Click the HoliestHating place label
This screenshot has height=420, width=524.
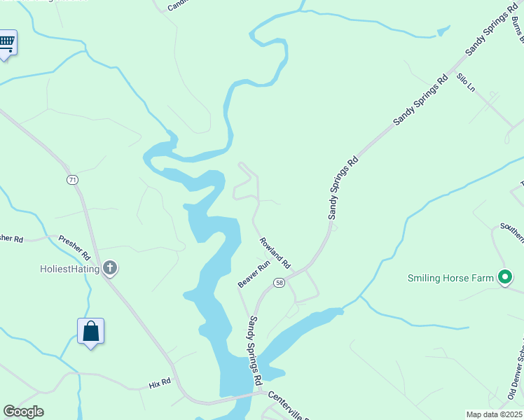(69, 269)
